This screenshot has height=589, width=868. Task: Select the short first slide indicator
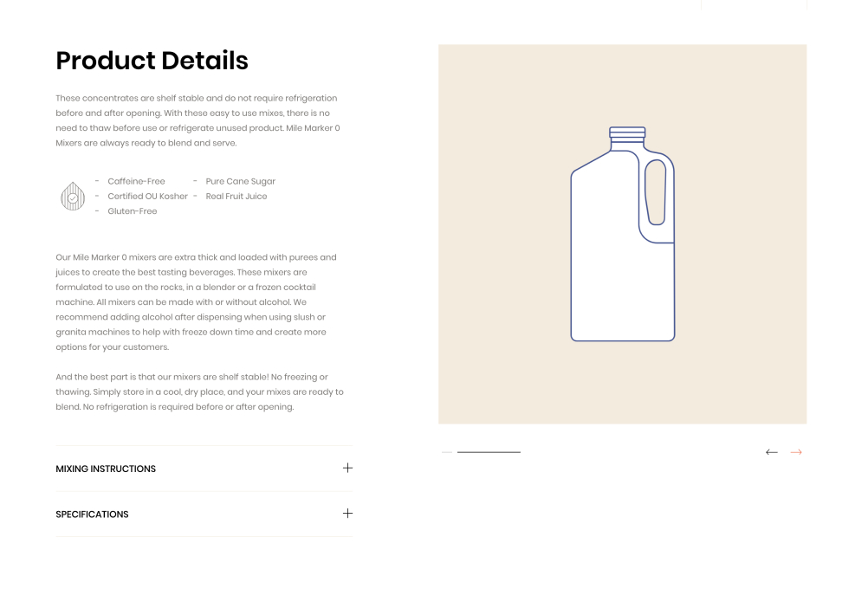447,452
